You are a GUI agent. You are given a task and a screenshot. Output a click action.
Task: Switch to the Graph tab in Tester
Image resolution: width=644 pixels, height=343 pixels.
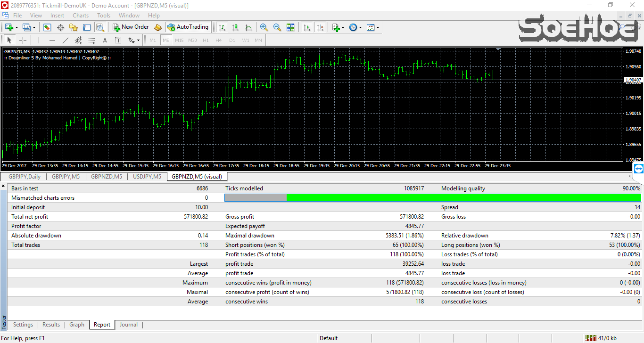77,325
